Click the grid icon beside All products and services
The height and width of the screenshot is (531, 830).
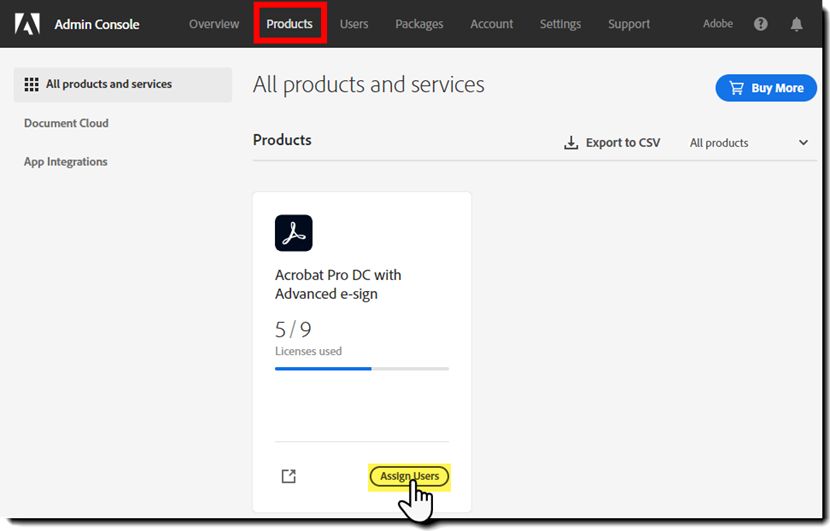[x=31, y=85]
